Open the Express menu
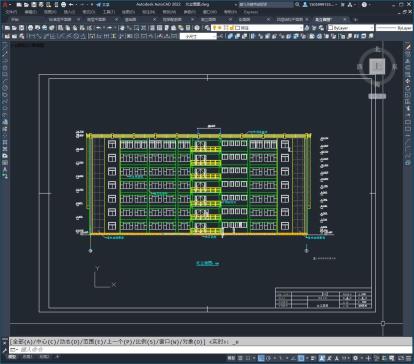This screenshot has height=364, width=414. pyautogui.click(x=251, y=12)
